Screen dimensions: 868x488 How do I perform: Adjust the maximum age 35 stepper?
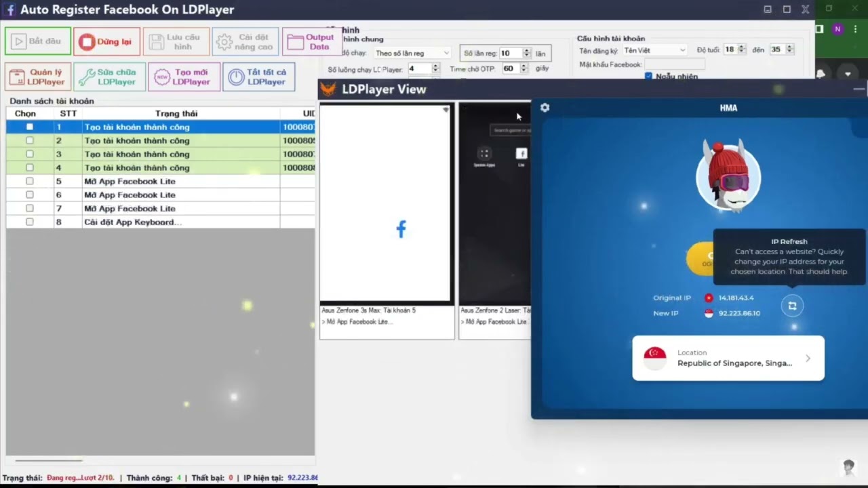pyautogui.click(x=789, y=49)
